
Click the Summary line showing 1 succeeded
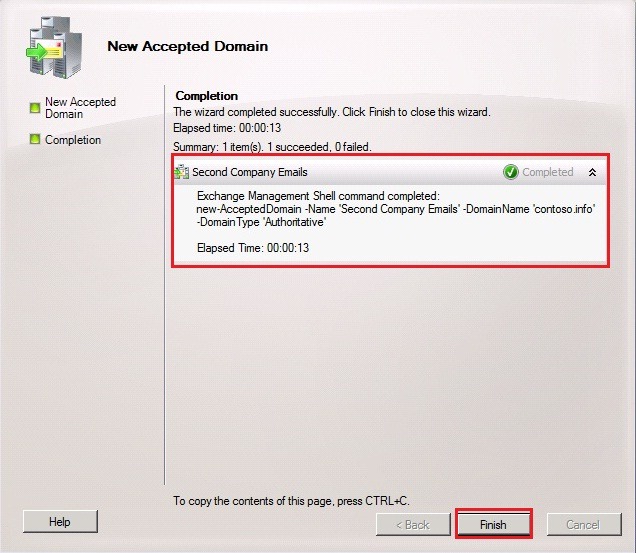tap(272, 147)
